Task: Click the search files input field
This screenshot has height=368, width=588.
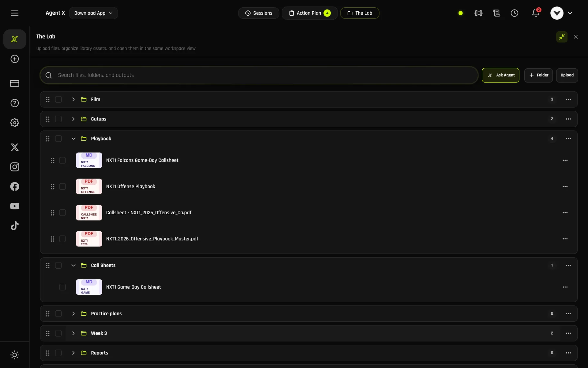Action: (x=259, y=75)
